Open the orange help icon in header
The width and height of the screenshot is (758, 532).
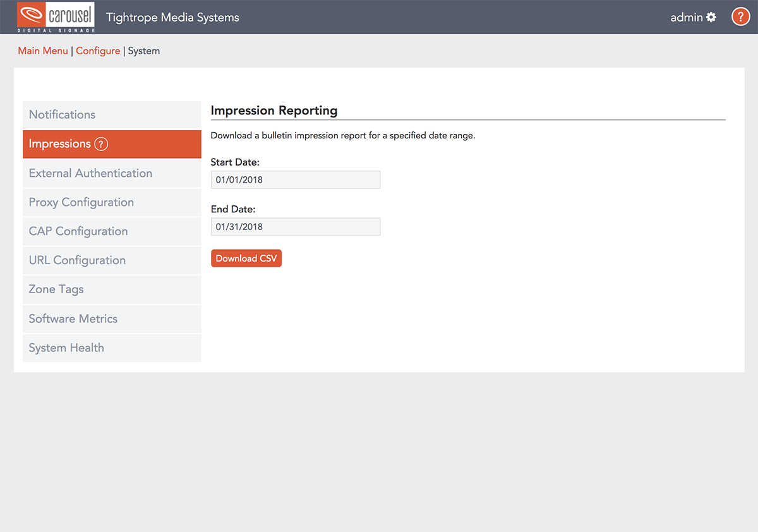click(740, 17)
